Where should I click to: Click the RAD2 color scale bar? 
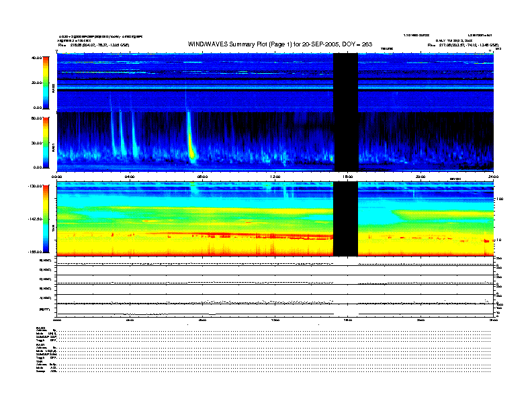tap(46, 83)
